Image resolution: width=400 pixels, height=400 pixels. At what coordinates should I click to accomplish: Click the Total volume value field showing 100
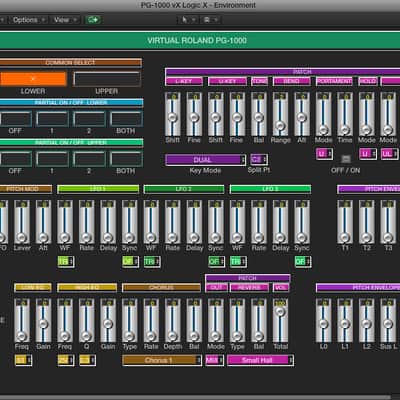point(280,303)
